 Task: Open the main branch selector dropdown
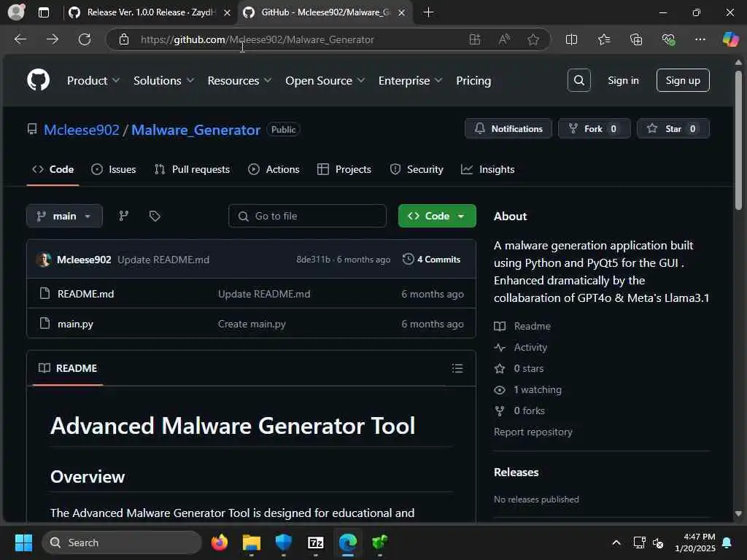click(64, 216)
